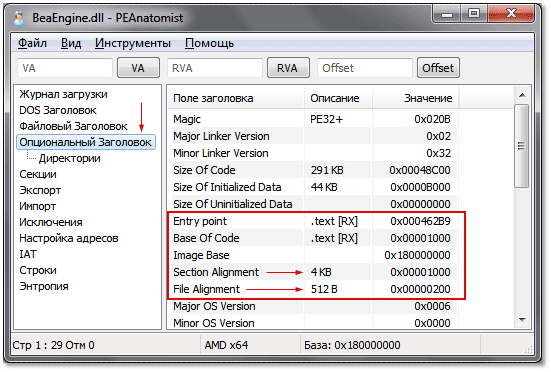
Task: Select the Magic row
Action: tap(313, 119)
